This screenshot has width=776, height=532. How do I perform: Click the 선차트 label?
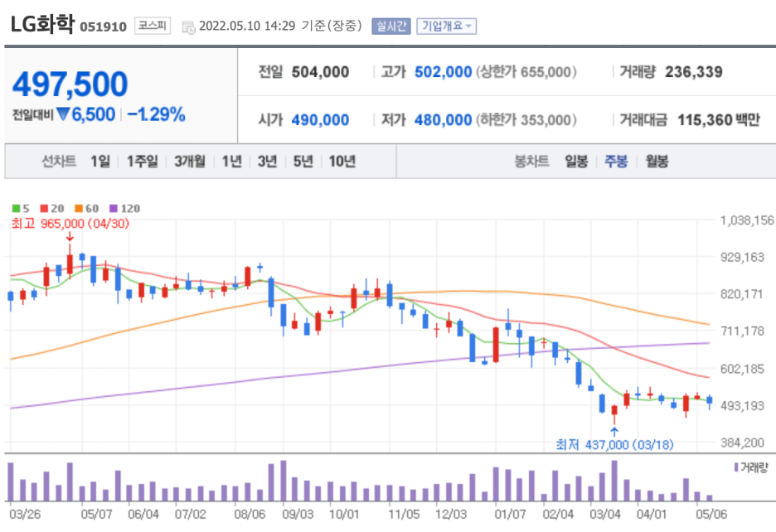[x=58, y=161]
